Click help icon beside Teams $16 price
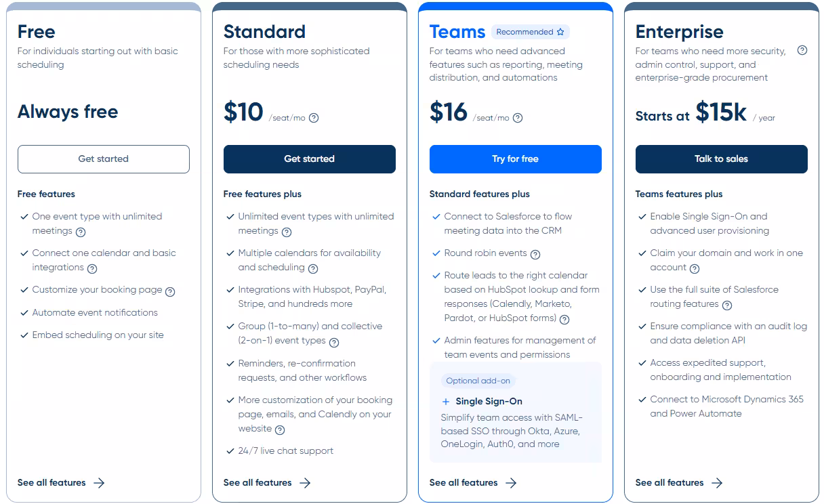This screenshot has width=824, height=504. pyautogui.click(x=518, y=118)
